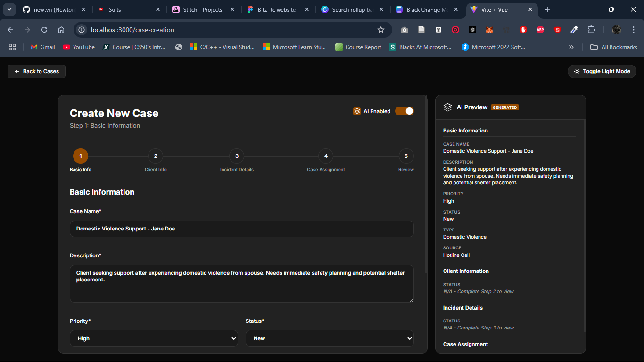Click the red target circle extension icon

[x=455, y=30]
